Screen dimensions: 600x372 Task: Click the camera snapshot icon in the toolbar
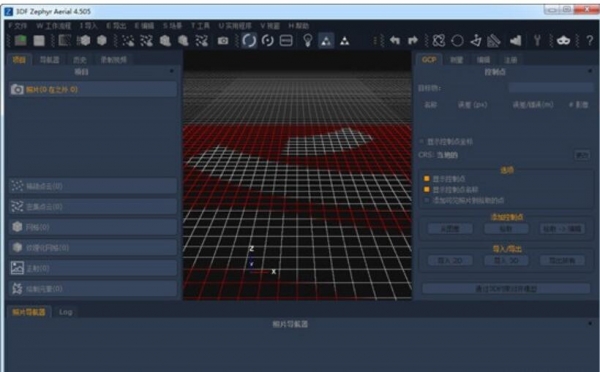pyautogui.click(x=223, y=41)
